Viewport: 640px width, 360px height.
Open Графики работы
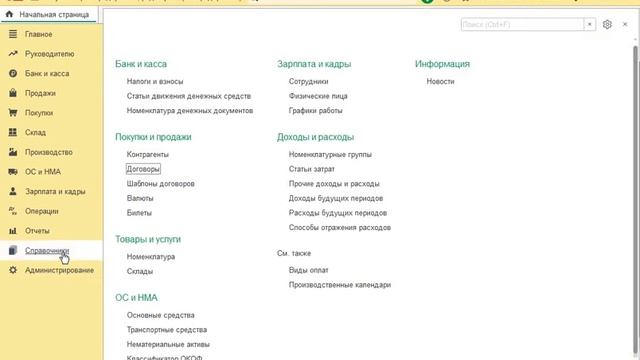(x=316, y=111)
